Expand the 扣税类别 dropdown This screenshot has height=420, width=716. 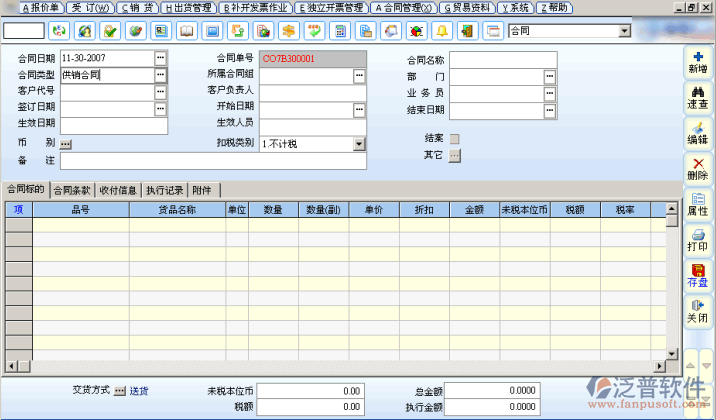[x=359, y=144]
